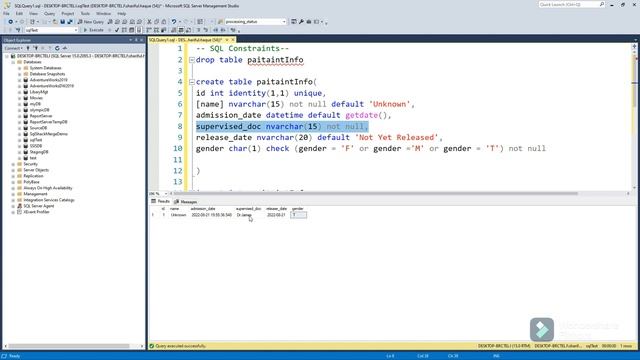This screenshot has height=360, width=640.
Task: Open the Connect dropdown in Object Explorer
Action: coord(13,48)
